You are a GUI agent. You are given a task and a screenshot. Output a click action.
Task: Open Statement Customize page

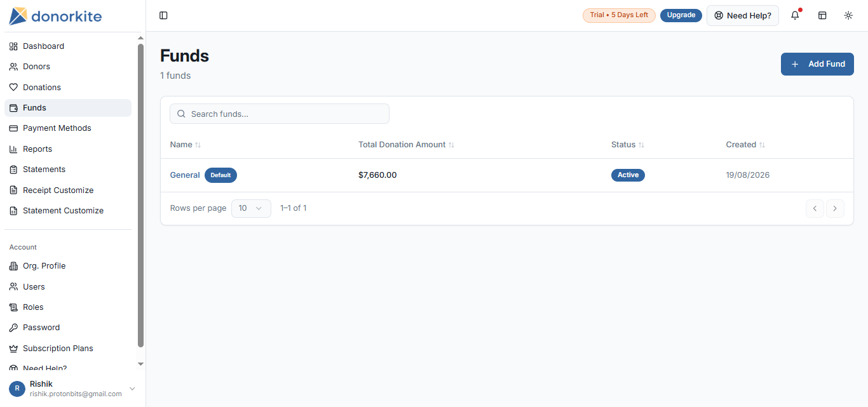[x=68, y=211]
